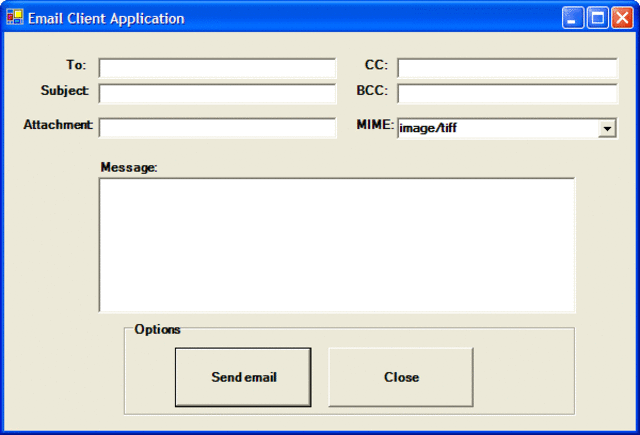The height and width of the screenshot is (435, 640).
Task: Minimize the Email Client Application window
Action: point(572,18)
